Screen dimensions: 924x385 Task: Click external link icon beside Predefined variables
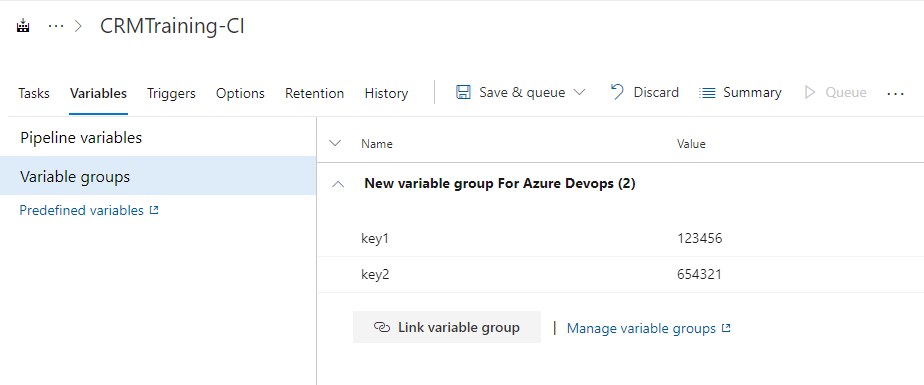154,210
